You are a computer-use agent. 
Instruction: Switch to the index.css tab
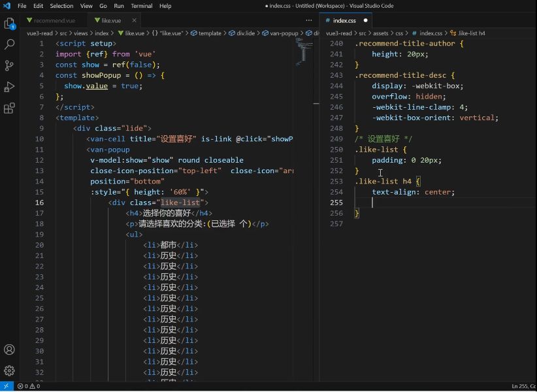click(344, 20)
